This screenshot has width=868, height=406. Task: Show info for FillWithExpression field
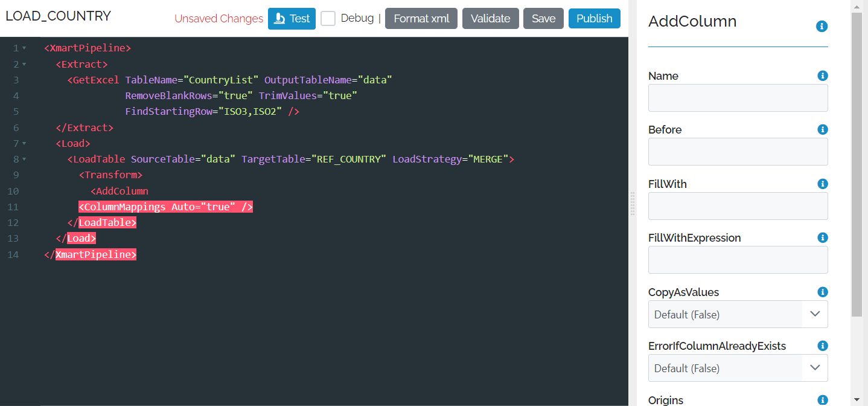point(822,238)
